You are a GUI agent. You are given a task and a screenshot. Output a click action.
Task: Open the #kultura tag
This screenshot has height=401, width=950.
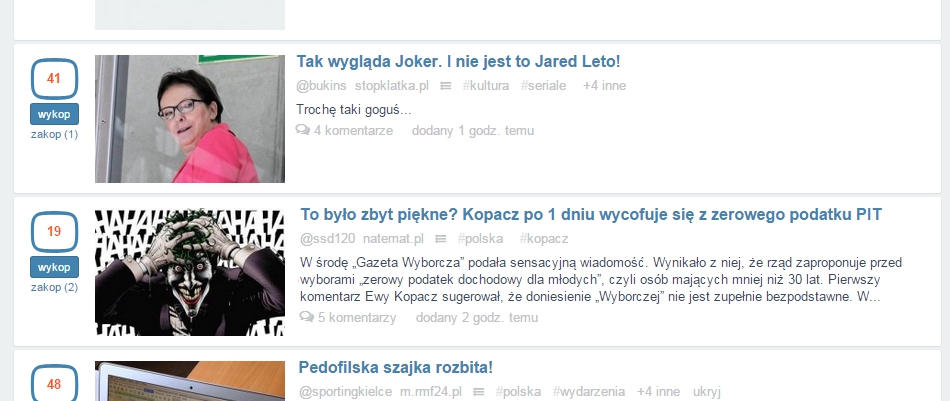click(486, 86)
